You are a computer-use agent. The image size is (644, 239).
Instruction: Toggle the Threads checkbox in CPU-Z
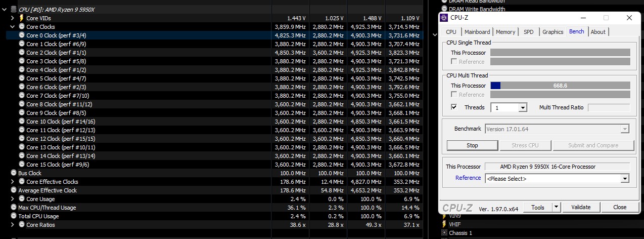tap(454, 107)
